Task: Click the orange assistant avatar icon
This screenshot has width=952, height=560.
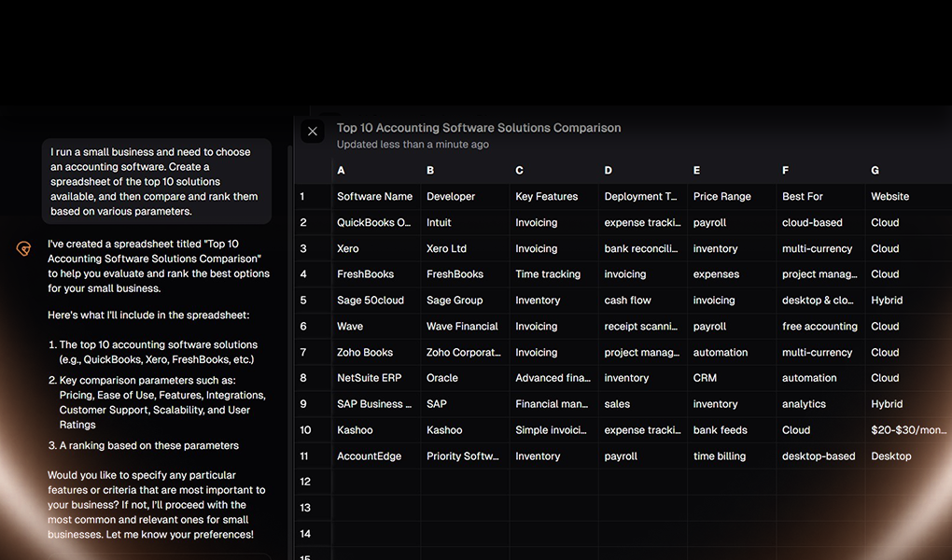Action: [23, 248]
